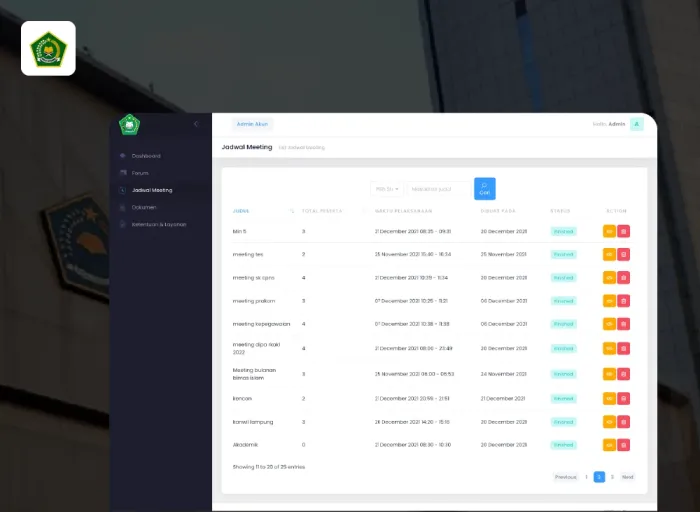700x512 pixels.
Task: Click the green logo in the sidebar
Action: [x=129, y=125]
